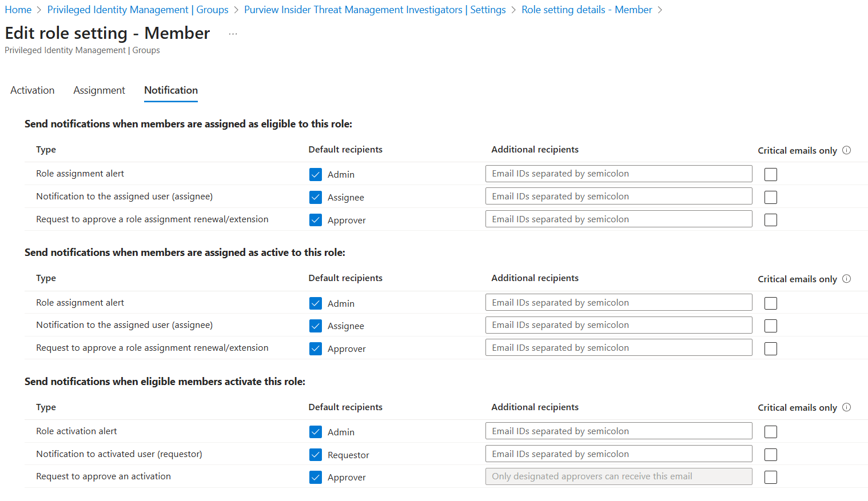This screenshot has height=501, width=868.
Task: Open Purview Insider Threat Management Investigators breadcrumb
Action: pos(375,10)
